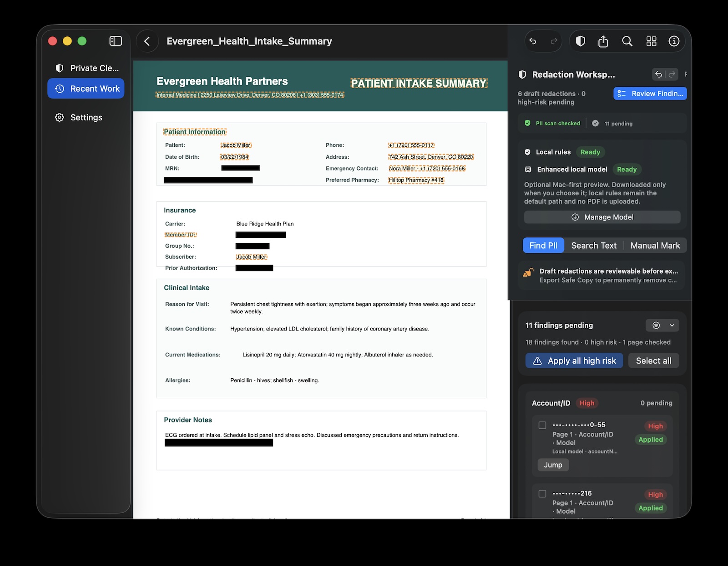
Task: Click the Settings gear icon
Action: (x=59, y=117)
